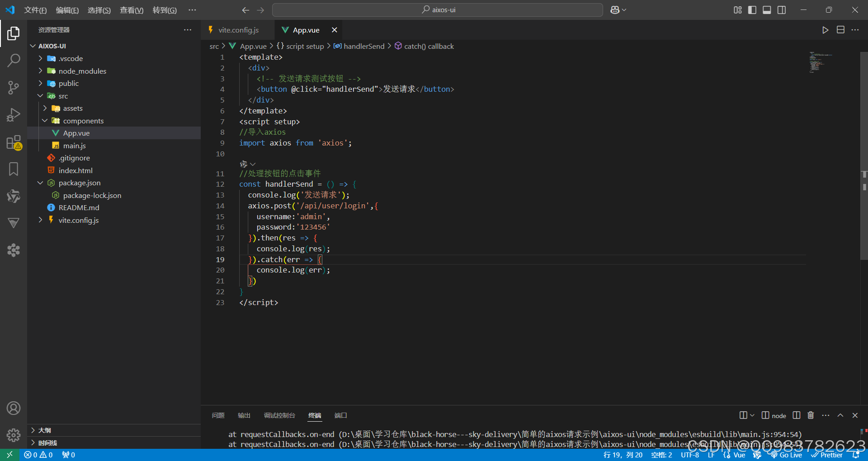
Task: Open the customize layout icon
Action: 738,10
